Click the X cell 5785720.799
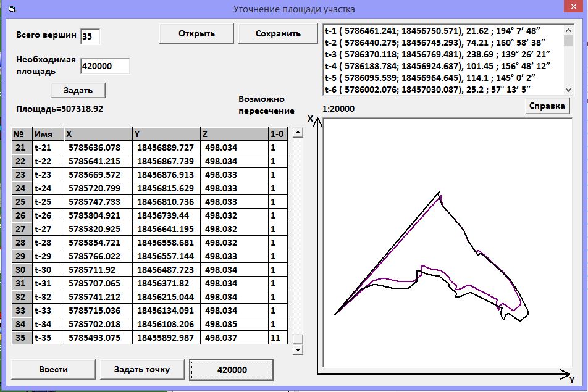588x392 pixels. [98, 188]
